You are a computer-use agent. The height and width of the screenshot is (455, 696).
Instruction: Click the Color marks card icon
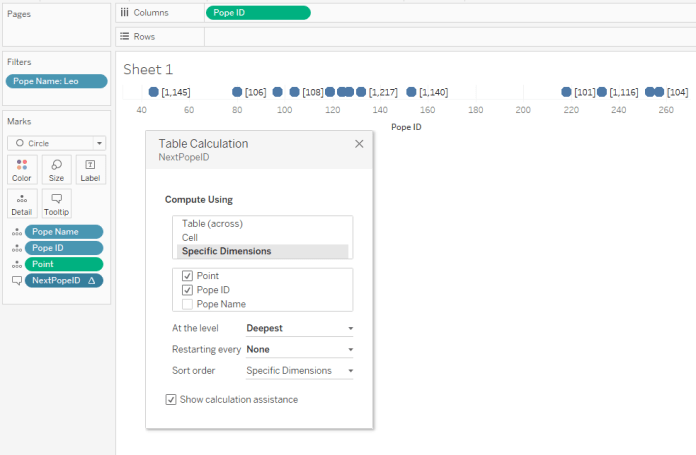[x=21, y=168]
